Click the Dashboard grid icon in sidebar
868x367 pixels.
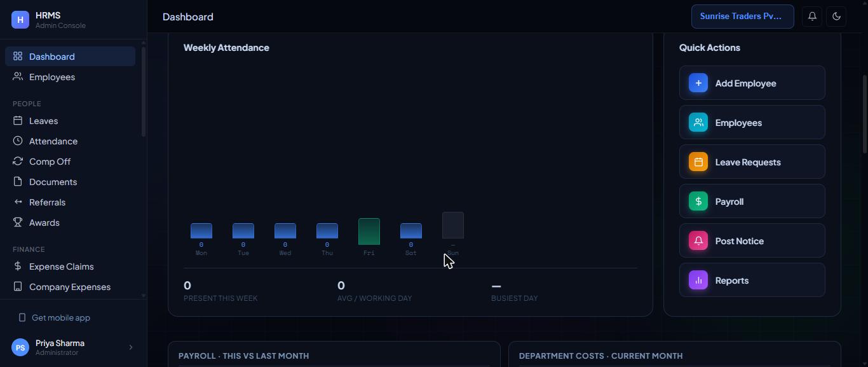18,56
